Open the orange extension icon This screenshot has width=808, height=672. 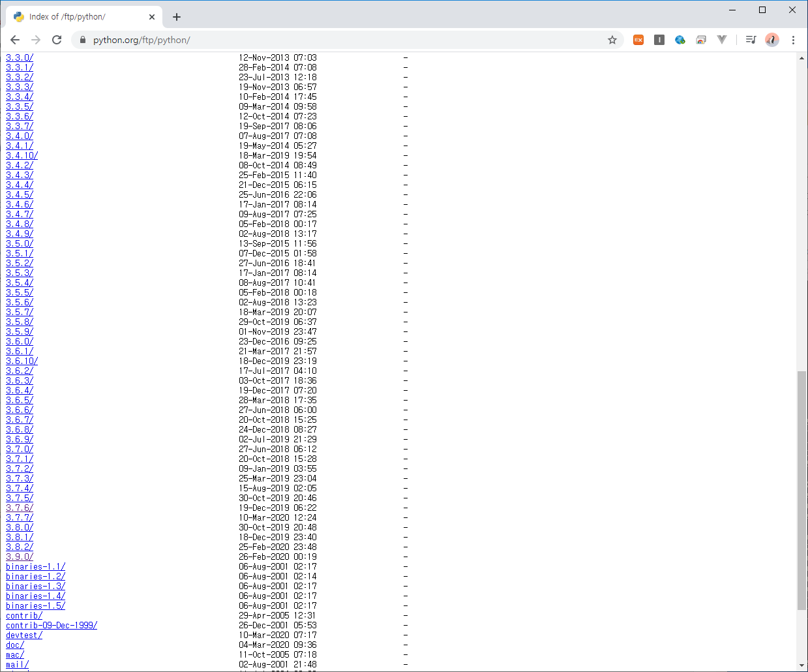tap(638, 40)
